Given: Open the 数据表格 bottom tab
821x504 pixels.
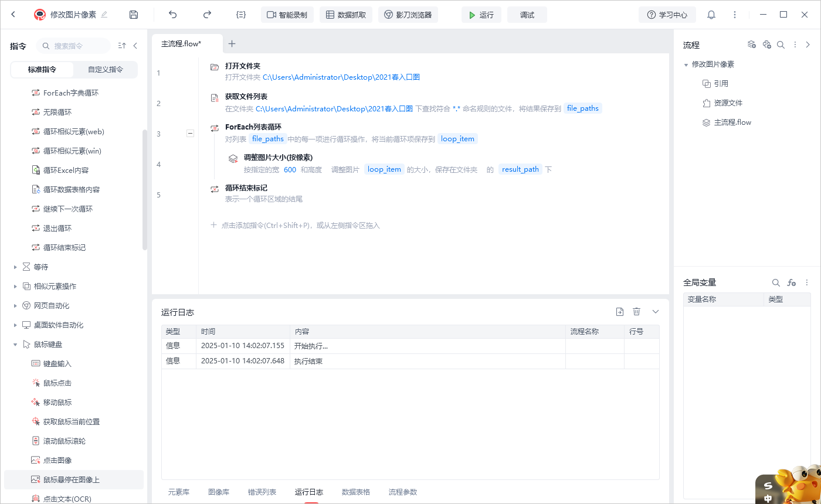Looking at the screenshot, I should coord(356,492).
